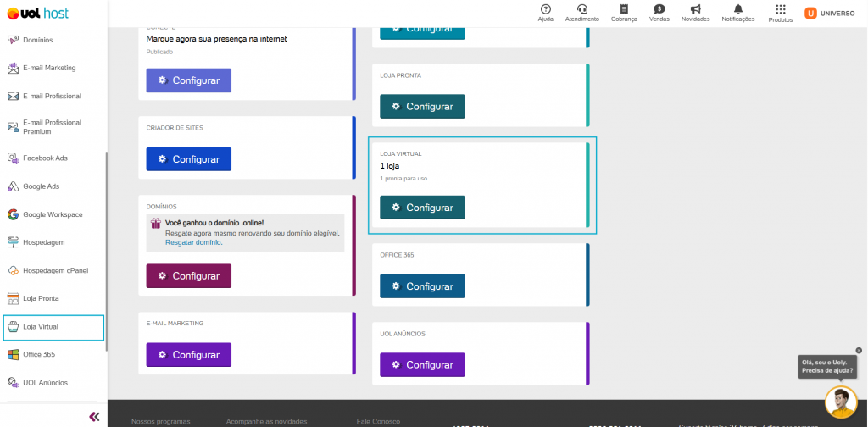The image size is (868, 427).
Task: Select Office 365 menu label
Action: pos(39,354)
